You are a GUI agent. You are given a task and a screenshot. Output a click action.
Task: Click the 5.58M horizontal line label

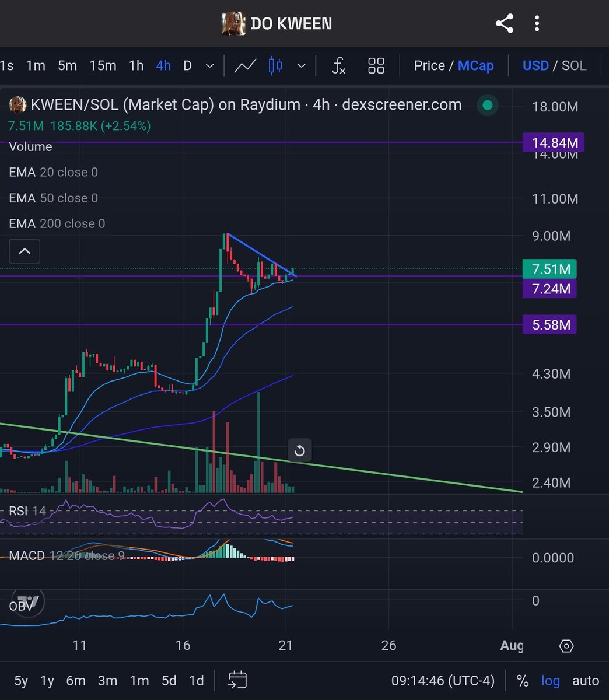549,325
